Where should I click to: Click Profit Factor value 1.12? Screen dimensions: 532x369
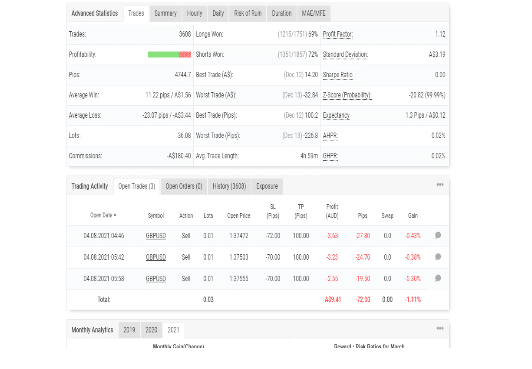coord(440,34)
